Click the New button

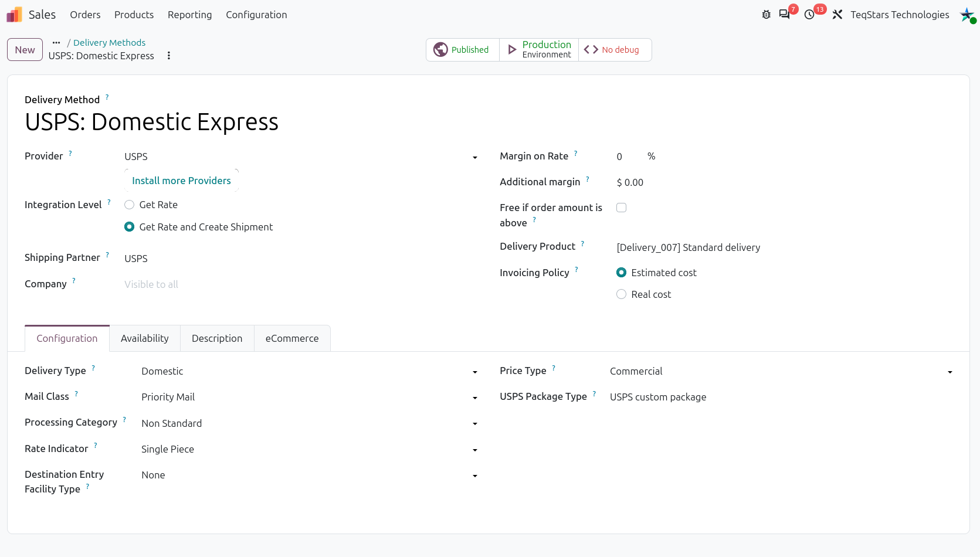25,50
